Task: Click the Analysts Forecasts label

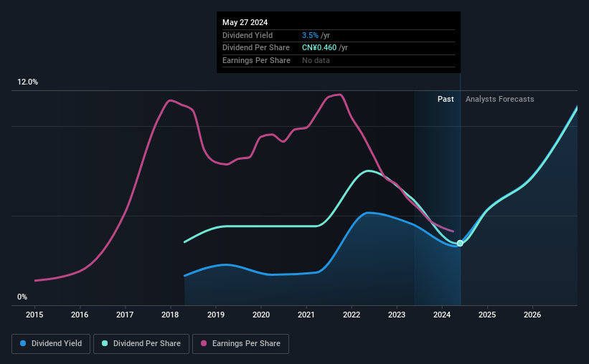Action: (499, 99)
